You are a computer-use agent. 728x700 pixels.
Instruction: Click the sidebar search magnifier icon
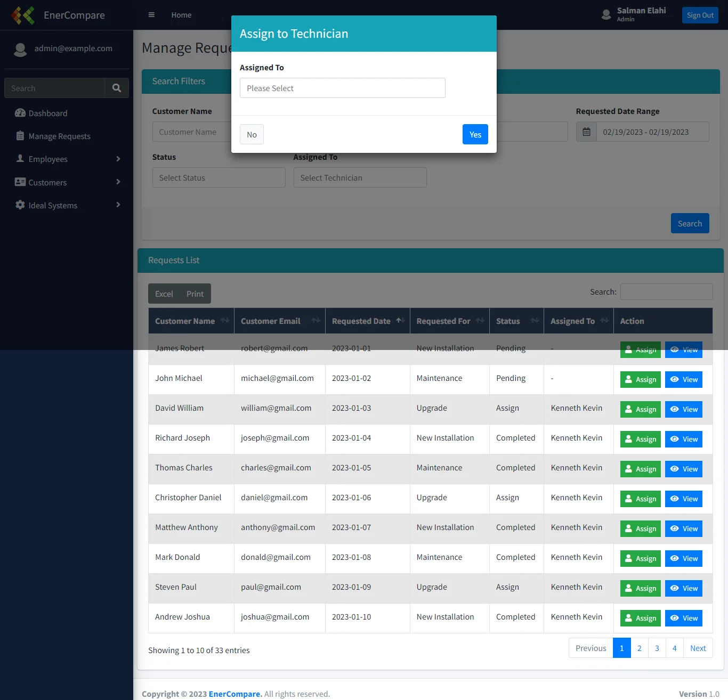click(117, 88)
